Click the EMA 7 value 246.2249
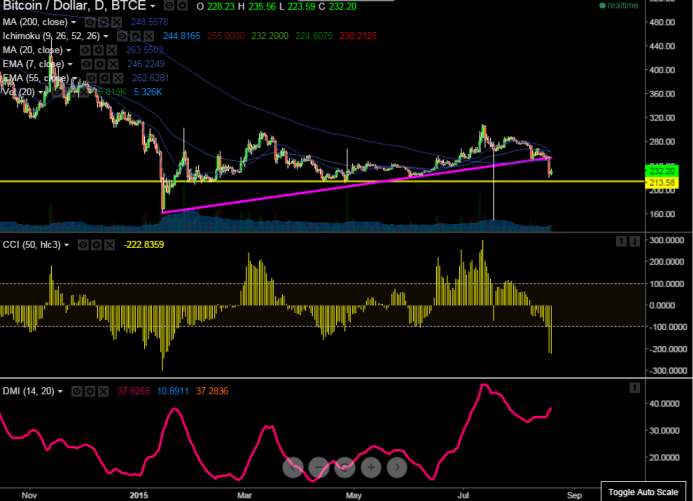The width and height of the screenshot is (693, 501). pyautogui.click(x=146, y=64)
